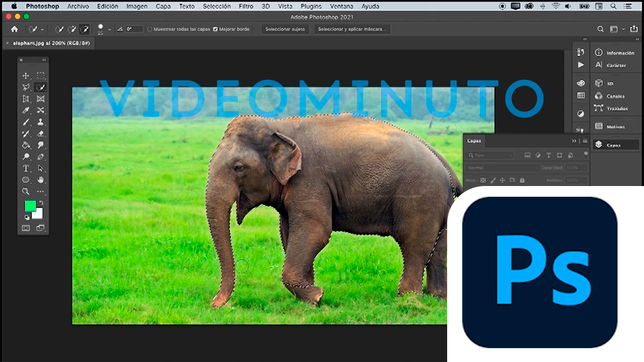This screenshot has width=644, height=362.
Task: Select the Zoom tool in toolbox
Action: click(x=26, y=191)
